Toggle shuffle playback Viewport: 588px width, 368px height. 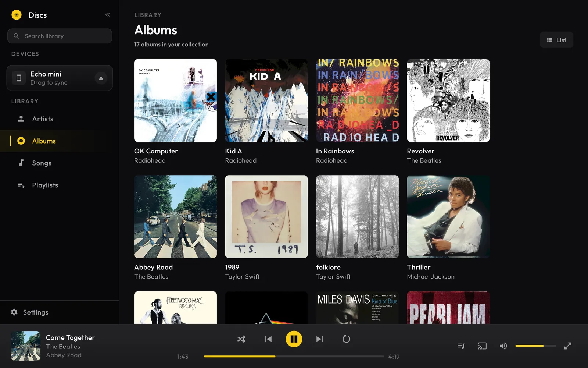pyautogui.click(x=241, y=339)
